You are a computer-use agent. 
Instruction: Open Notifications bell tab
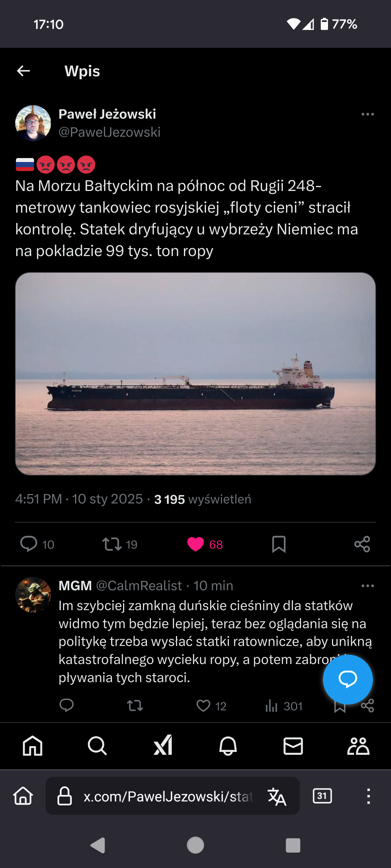click(228, 746)
